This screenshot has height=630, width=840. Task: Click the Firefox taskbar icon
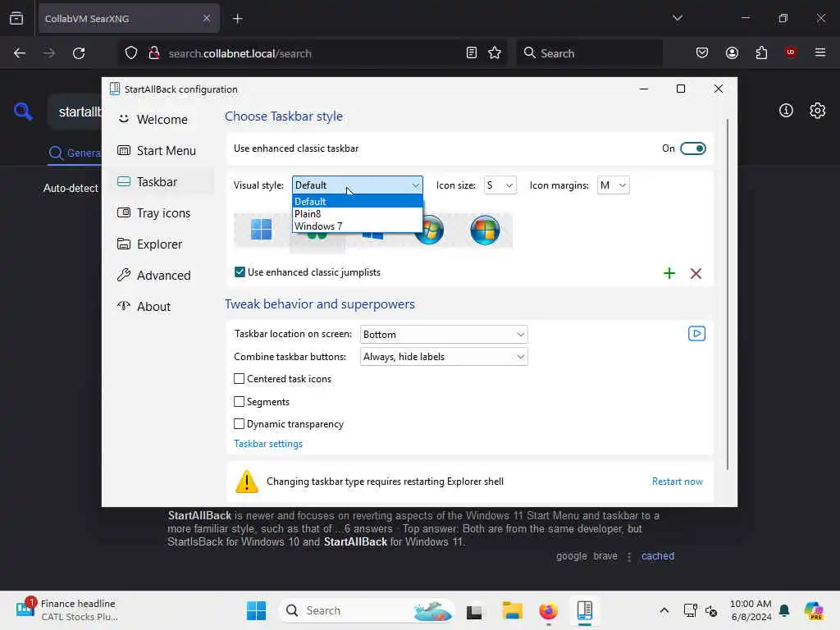pos(548,610)
